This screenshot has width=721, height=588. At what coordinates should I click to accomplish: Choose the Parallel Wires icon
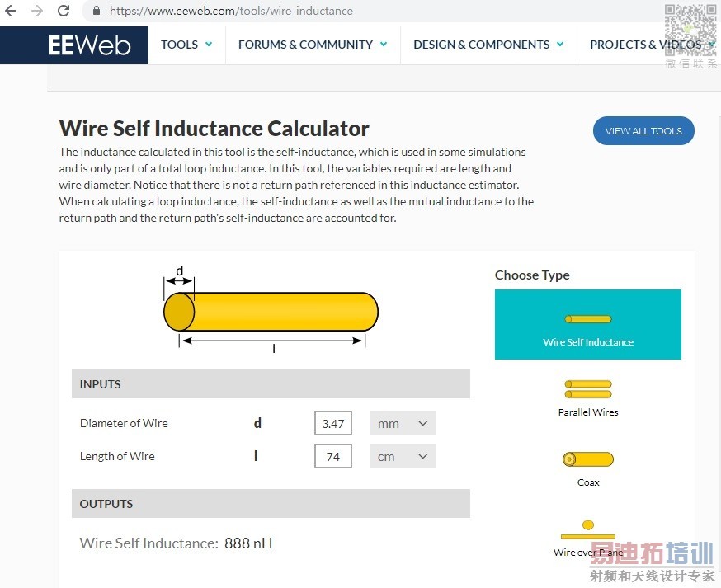(x=588, y=389)
